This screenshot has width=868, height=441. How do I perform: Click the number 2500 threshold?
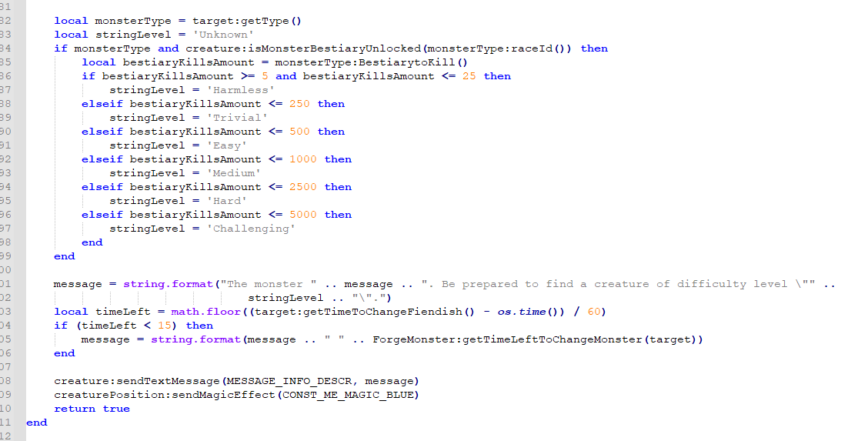[303, 187]
